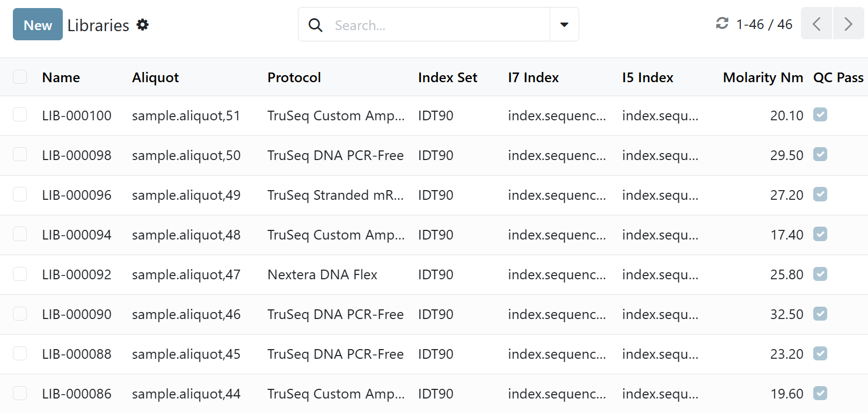Open record LIB-000092

point(77,274)
